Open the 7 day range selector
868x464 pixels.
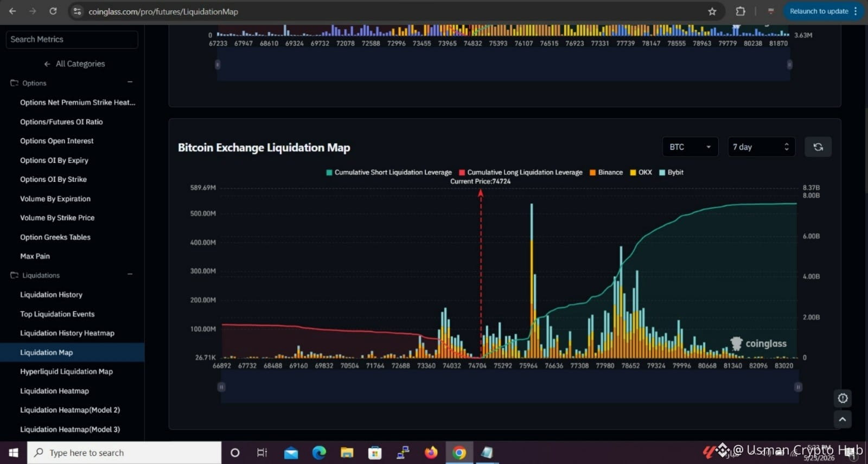point(761,147)
